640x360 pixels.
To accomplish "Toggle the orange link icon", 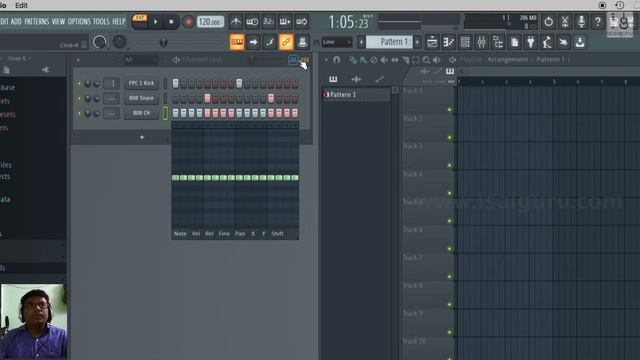I will [286, 42].
